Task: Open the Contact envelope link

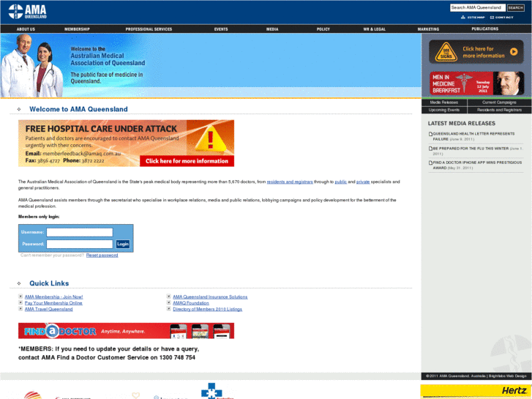Action: pos(501,18)
